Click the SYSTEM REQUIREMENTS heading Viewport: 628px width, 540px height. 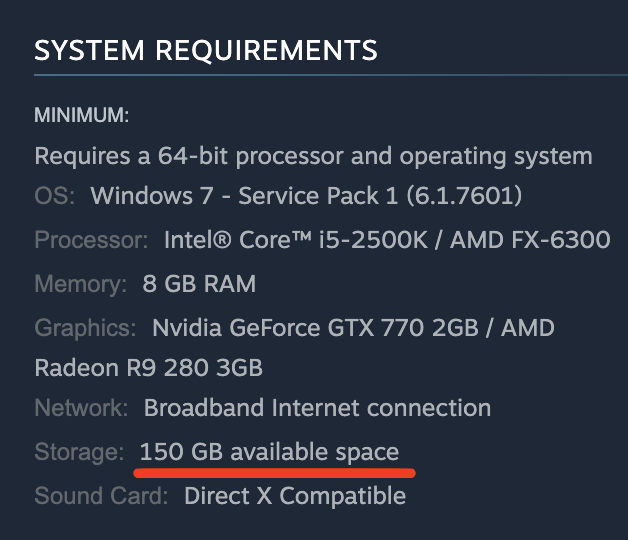pos(206,50)
